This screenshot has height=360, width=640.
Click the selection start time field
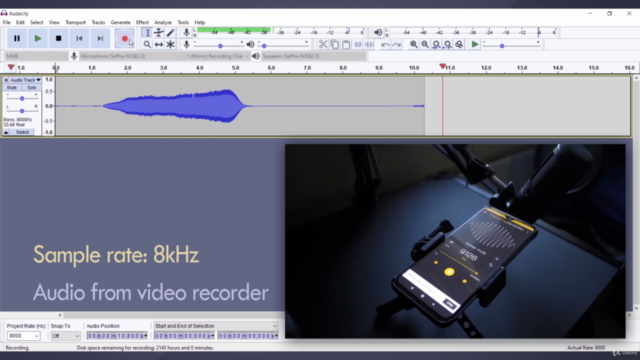tap(184, 336)
